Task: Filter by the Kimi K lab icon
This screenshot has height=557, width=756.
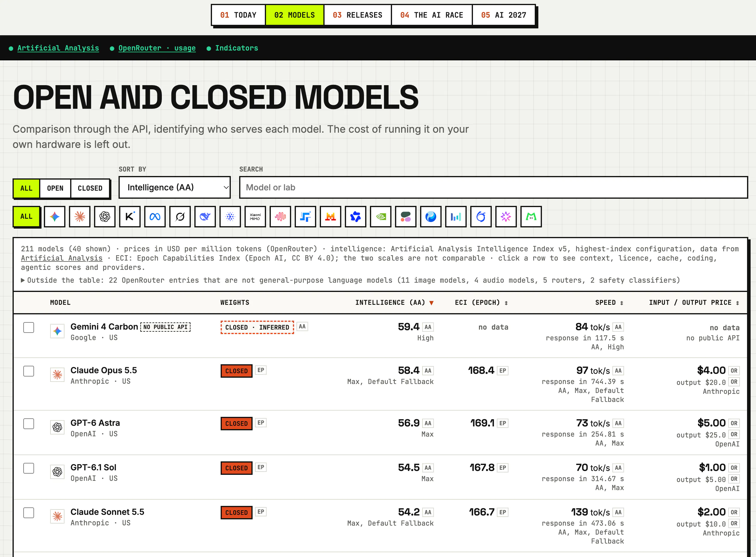Action: click(x=130, y=216)
